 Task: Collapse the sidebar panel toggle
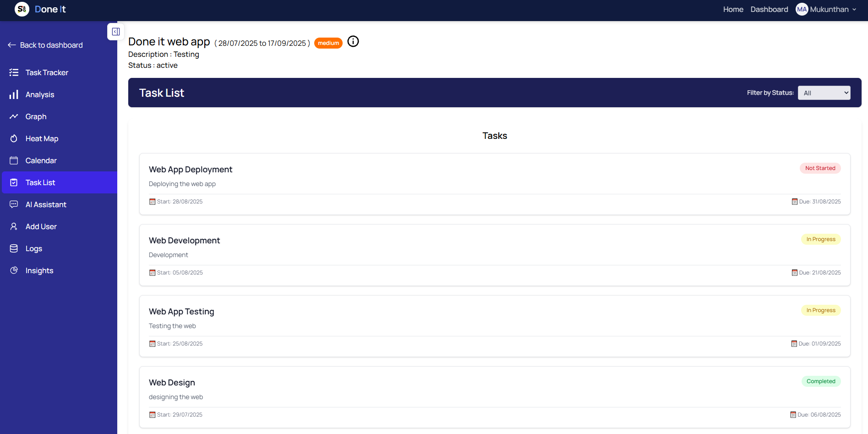point(116,32)
